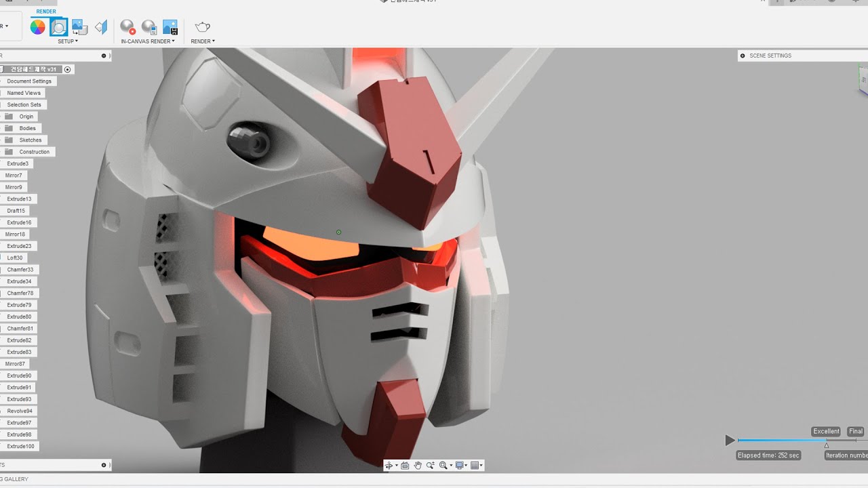Screen dimensions: 868x488
Task: Select the Sketches folder in the Browser
Action: tap(31, 140)
